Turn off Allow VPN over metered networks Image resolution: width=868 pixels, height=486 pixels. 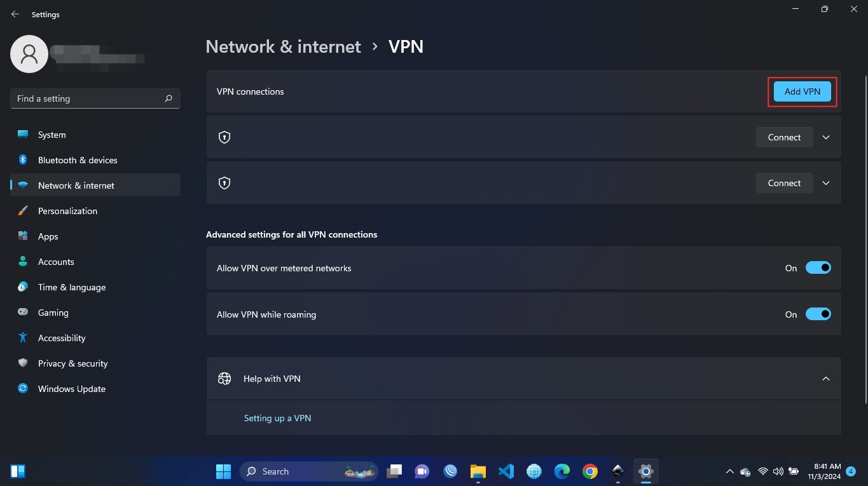818,268
